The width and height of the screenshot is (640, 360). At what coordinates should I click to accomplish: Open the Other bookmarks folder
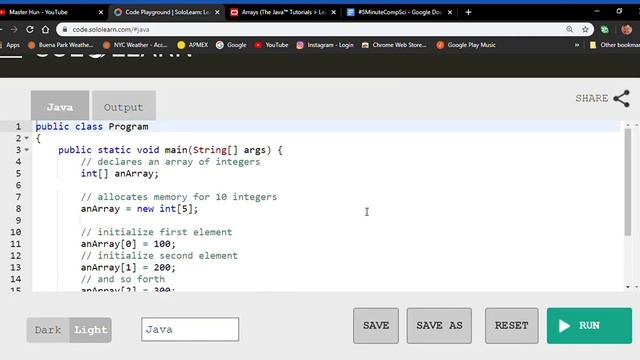point(614,45)
